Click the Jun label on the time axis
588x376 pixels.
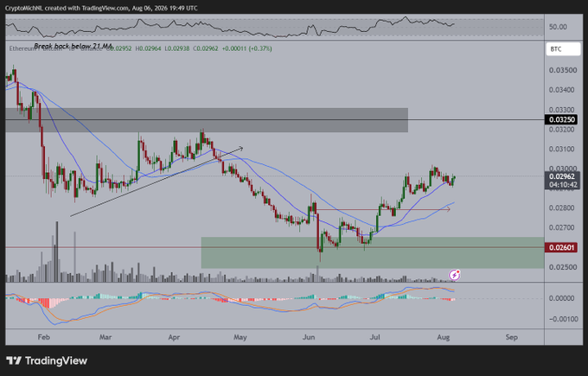click(309, 337)
